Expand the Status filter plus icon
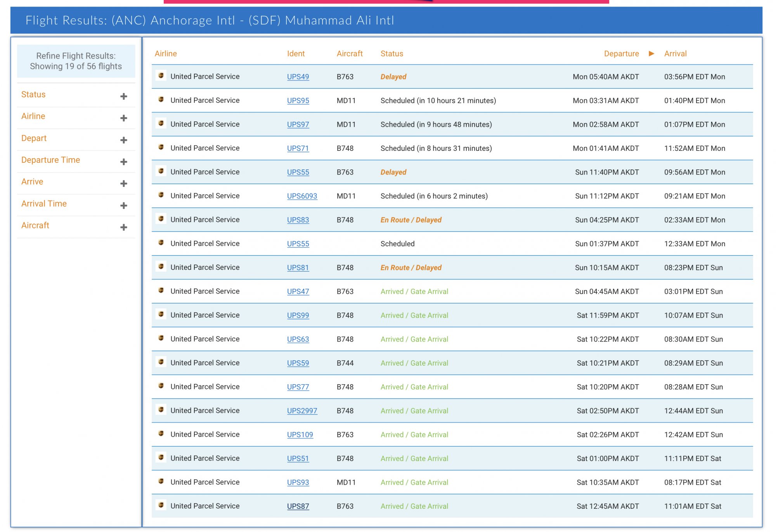776x532 pixels. [x=124, y=96]
